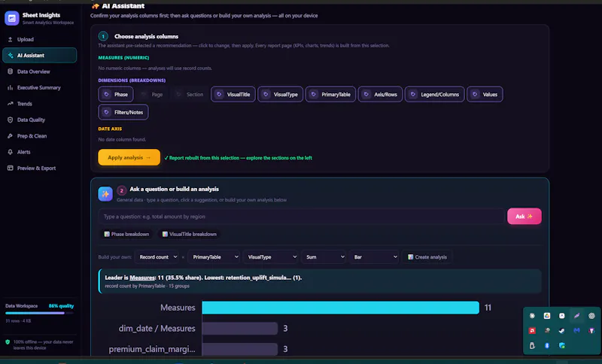Toggle the Legend/Columns dimension chip
Screen dimensions: 602x364
435,94
